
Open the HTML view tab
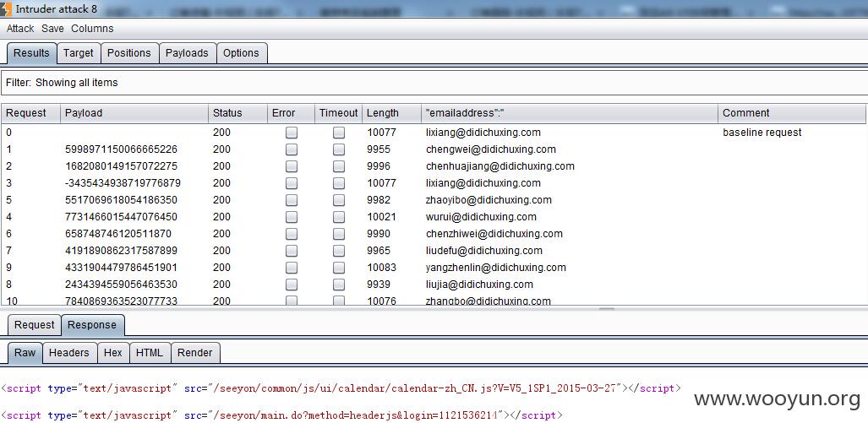pyautogui.click(x=150, y=353)
